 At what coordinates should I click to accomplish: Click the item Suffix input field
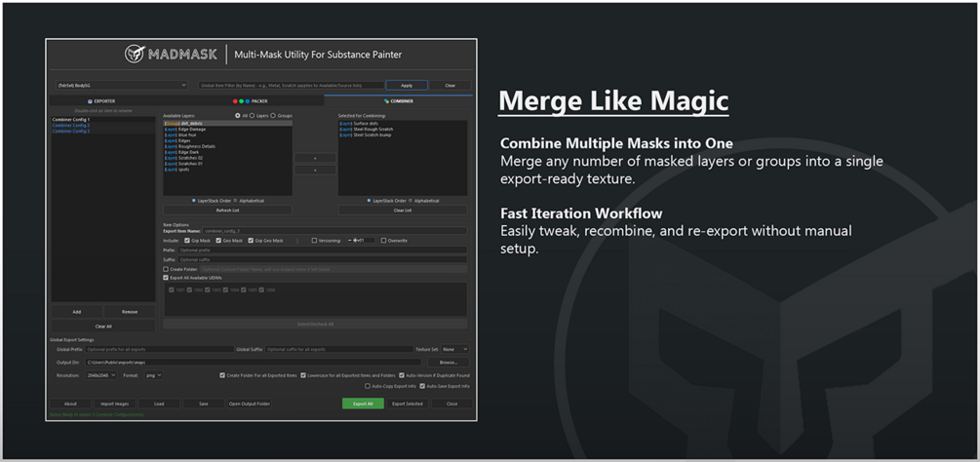(322, 259)
